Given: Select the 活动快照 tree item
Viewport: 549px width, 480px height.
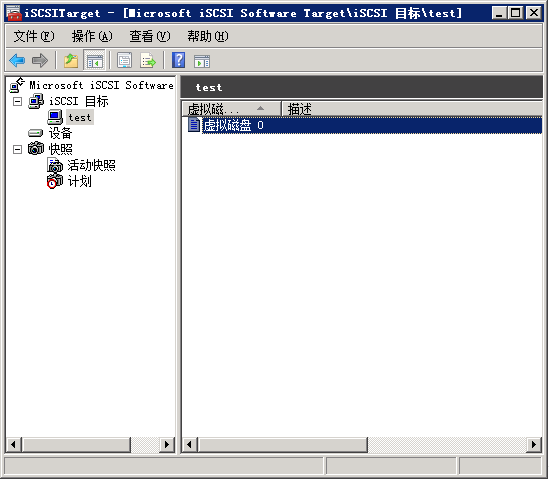Looking at the screenshot, I should point(91,165).
